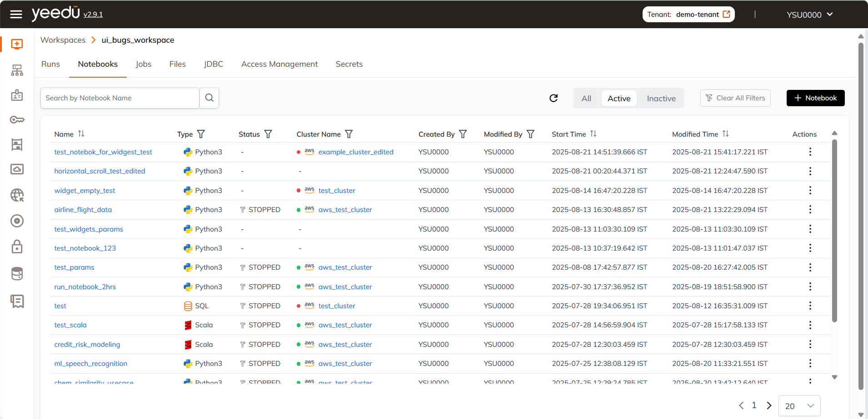Open the globe icon in the sidebar
868x419 pixels.
click(17, 195)
